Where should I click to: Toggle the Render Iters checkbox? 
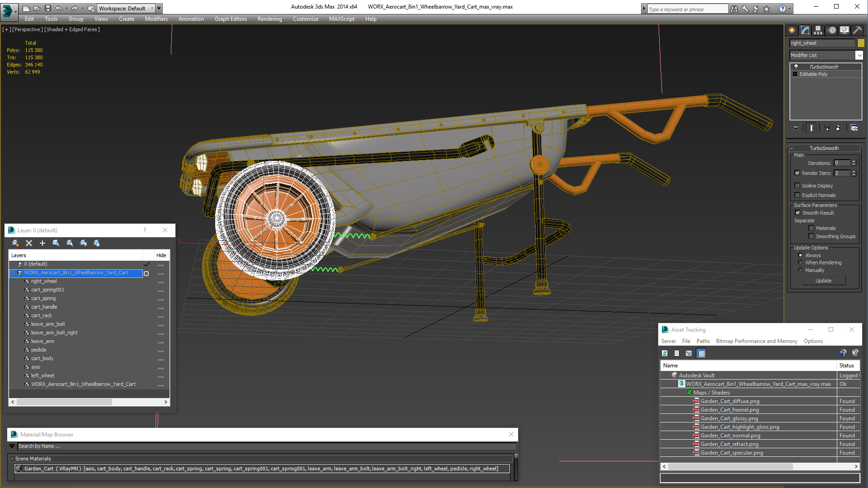point(797,173)
